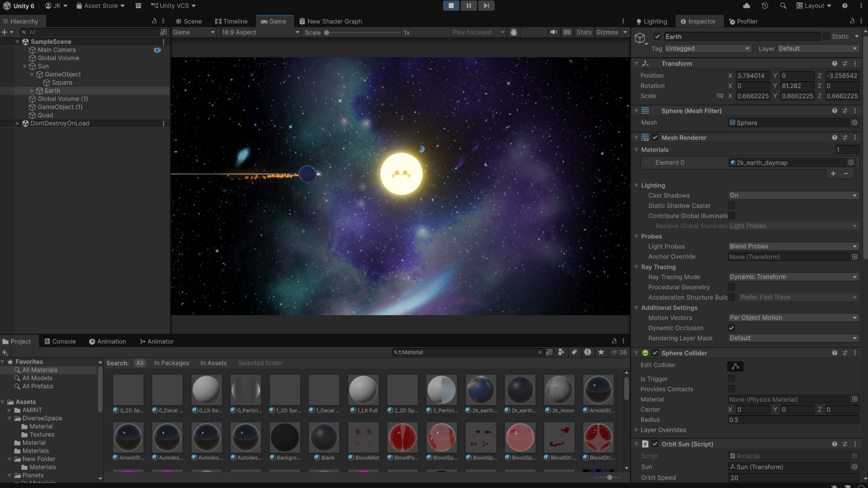Click plus to add material element
The height and width of the screenshot is (488, 868).
(x=833, y=174)
